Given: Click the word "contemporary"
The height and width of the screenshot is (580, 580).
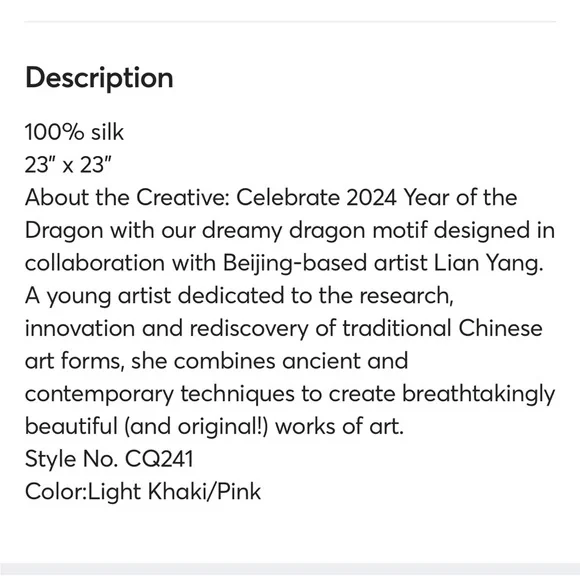Looking at the screenshot, I should click(x=99, y=395).
